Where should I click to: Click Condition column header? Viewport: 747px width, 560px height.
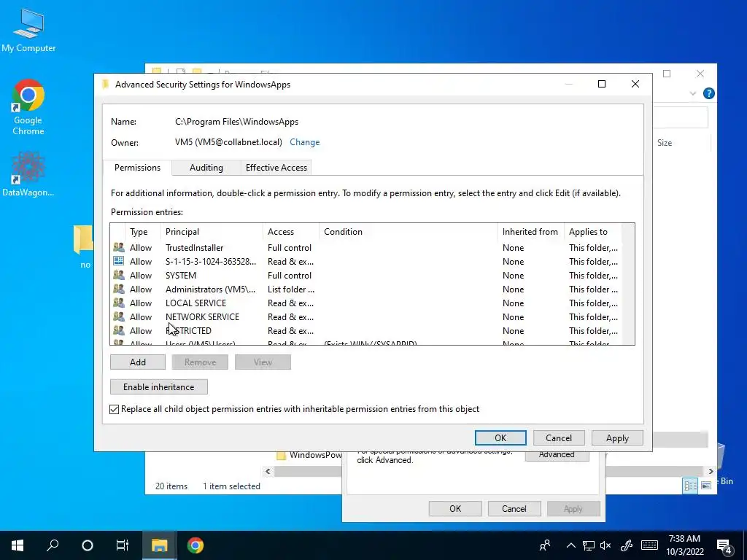[x=409, y=232]
